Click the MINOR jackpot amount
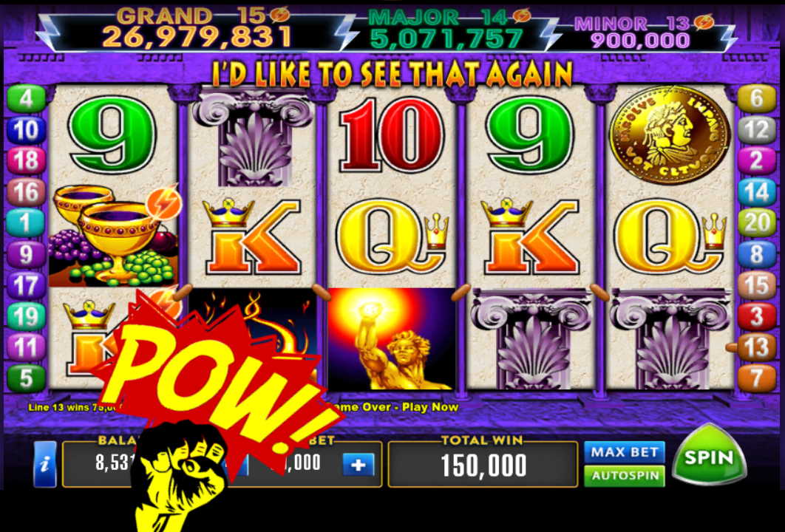This screenshot has width=785, height=532. point(640,41)
